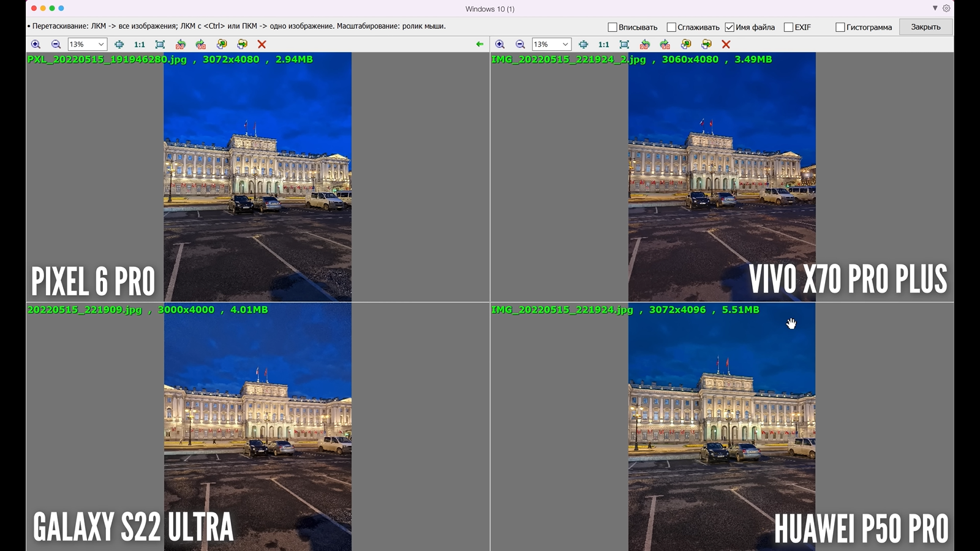Screen dimensions: 980x551
Task: Click right pane center-image crosshair icon
Action: 584,44
